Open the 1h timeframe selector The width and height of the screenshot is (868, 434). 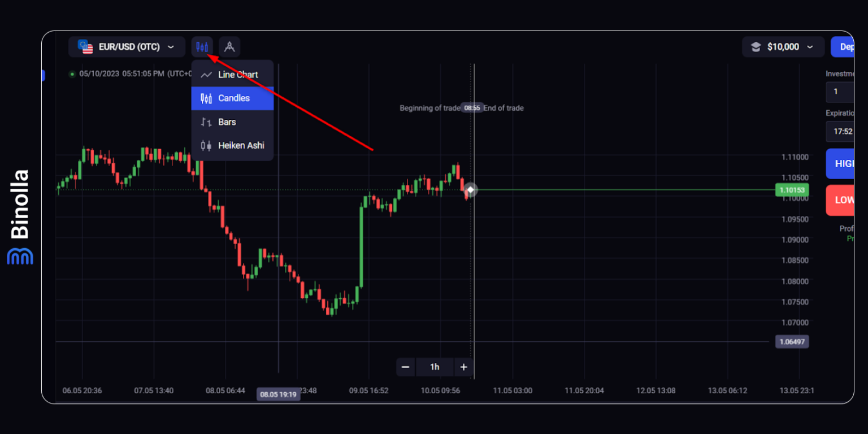point(435,367)
